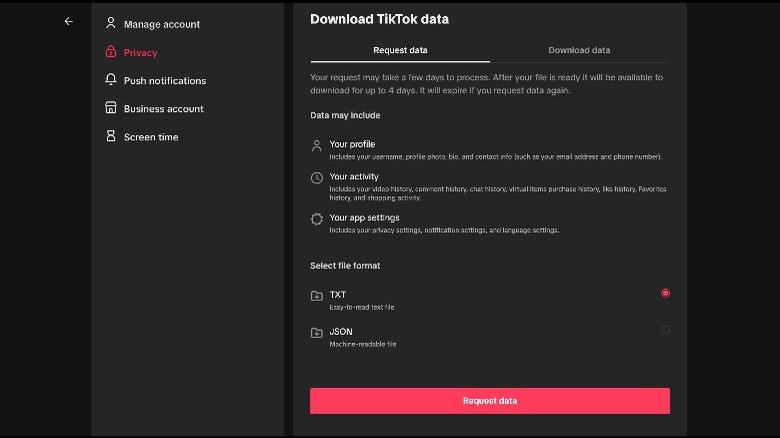Click the Your activity clock icon
This screenshot has width=780, height=438.
(317, 178)
